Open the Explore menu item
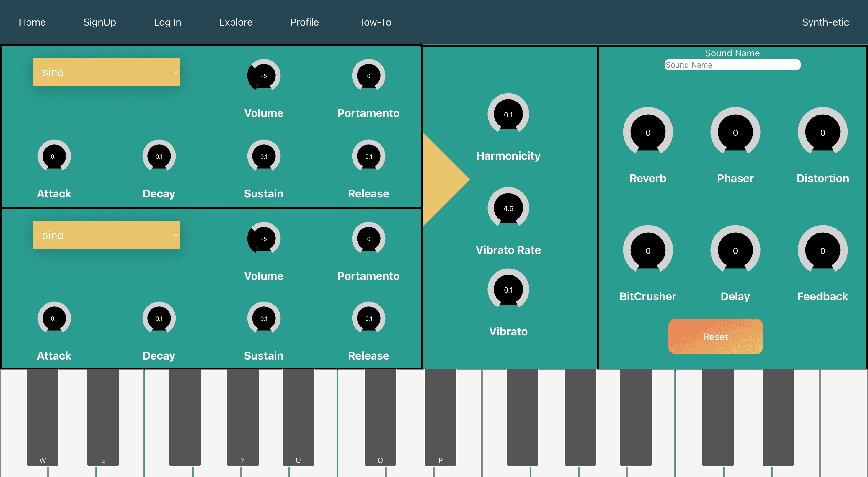The width and height of the screenshot is (868, 477). pos(236,22)
